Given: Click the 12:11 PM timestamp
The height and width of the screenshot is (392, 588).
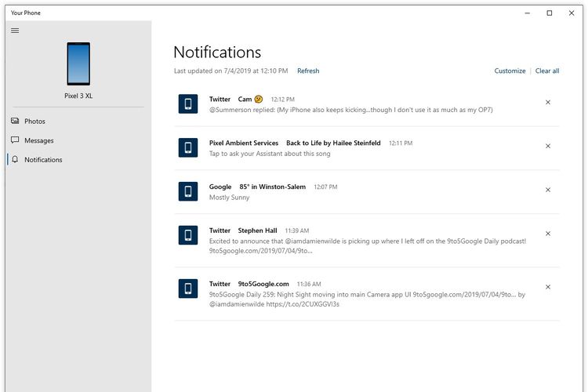Looking at the screenshot, I should (401, 143).
